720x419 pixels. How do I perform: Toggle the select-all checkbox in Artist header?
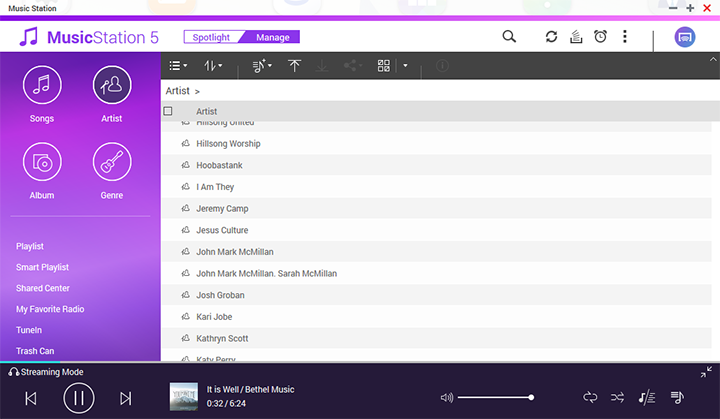168,111
